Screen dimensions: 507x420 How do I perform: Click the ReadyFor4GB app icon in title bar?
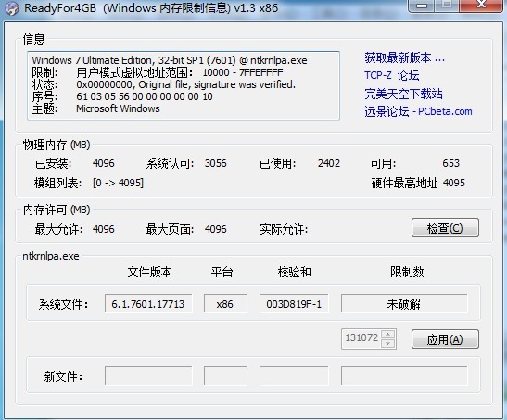pos(12,7)
